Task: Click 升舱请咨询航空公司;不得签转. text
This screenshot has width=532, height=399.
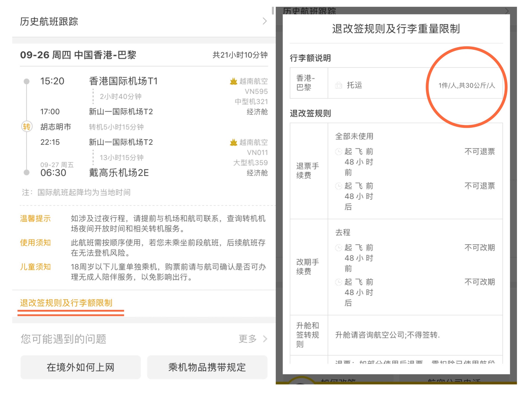Action: (387, 335)
